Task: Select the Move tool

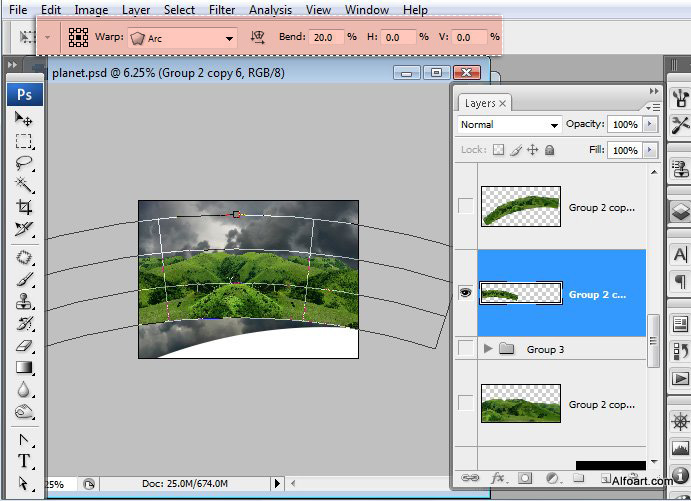Action: pyautogui.click(x=24, y=119)
